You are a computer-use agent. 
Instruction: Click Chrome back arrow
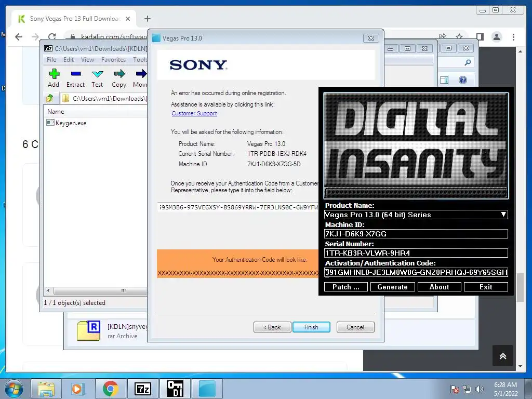click(19, 37)
